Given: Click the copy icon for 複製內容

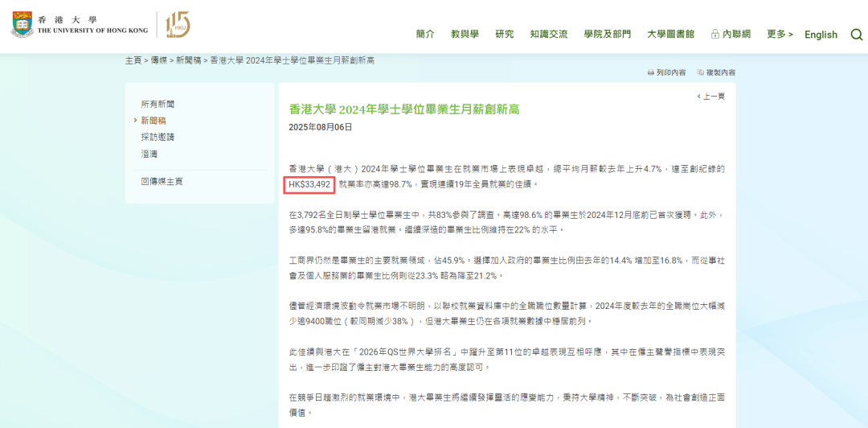Looking at the screenshot, I should click(700, 72).
